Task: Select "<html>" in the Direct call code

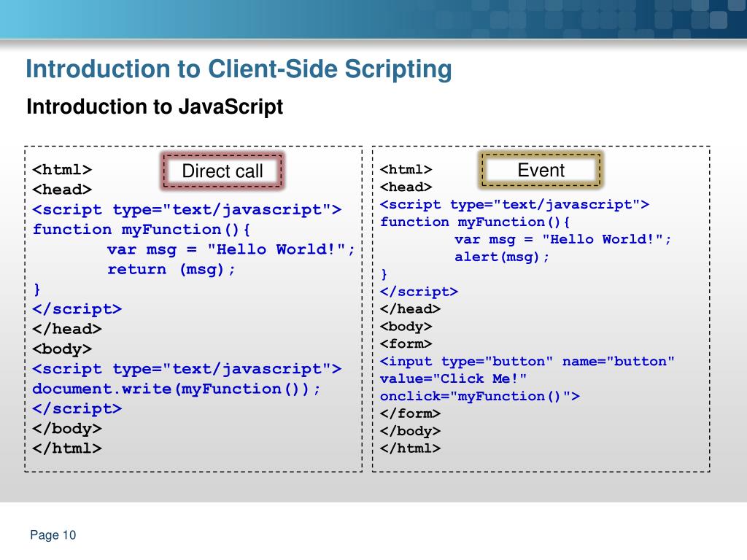Action: [x=62, y=169]
